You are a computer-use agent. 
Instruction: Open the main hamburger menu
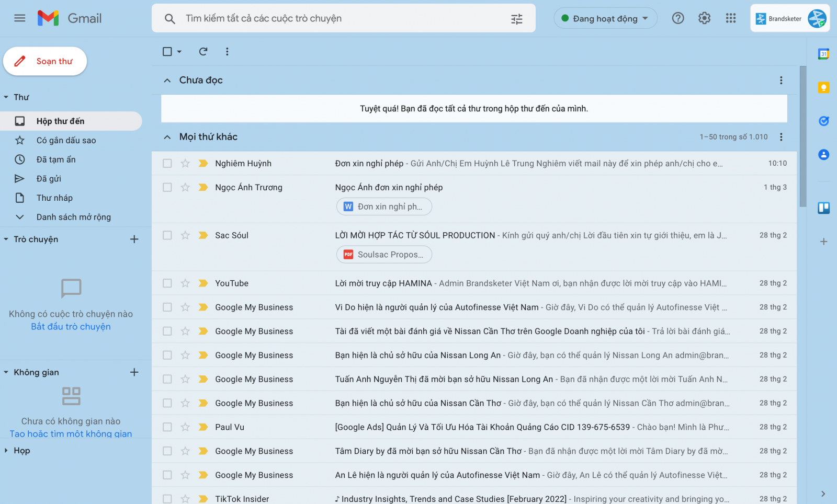[20, 18]
